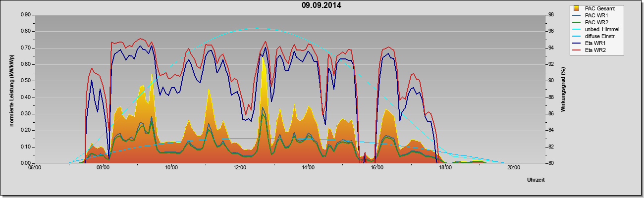Viewport: 644px width, 198px height.
Task: Click the Wirkungsgrad (%) axis label
Action: tap(563, 89)
